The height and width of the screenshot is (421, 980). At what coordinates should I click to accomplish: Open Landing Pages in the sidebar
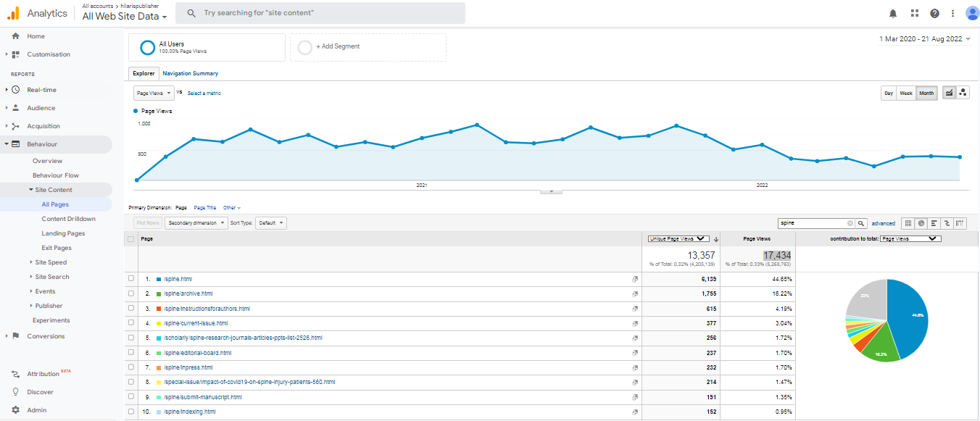click(x=63, y=233)
